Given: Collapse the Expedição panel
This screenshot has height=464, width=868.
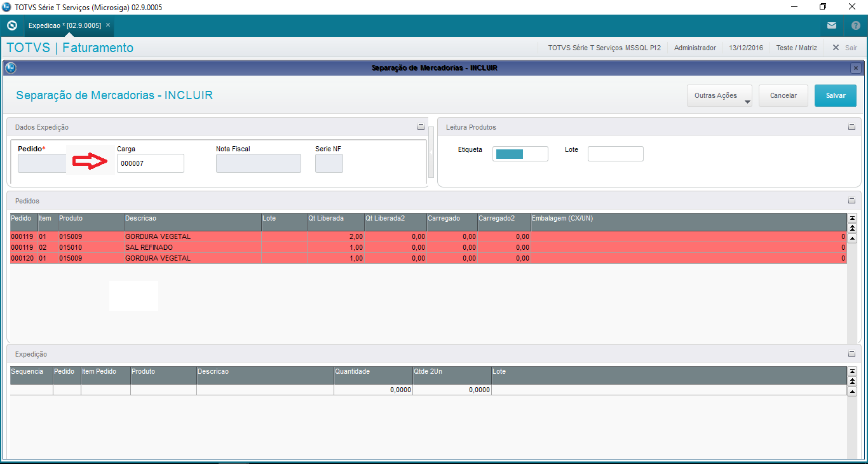Looking at the screenshot, I should [x=851, y=354].
